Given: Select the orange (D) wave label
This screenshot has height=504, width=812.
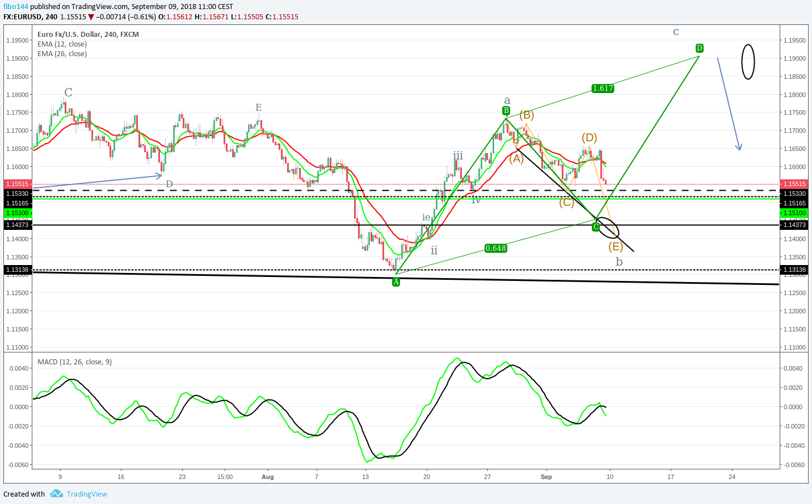Looking at the screenshot, I should [x=589, y=137].
